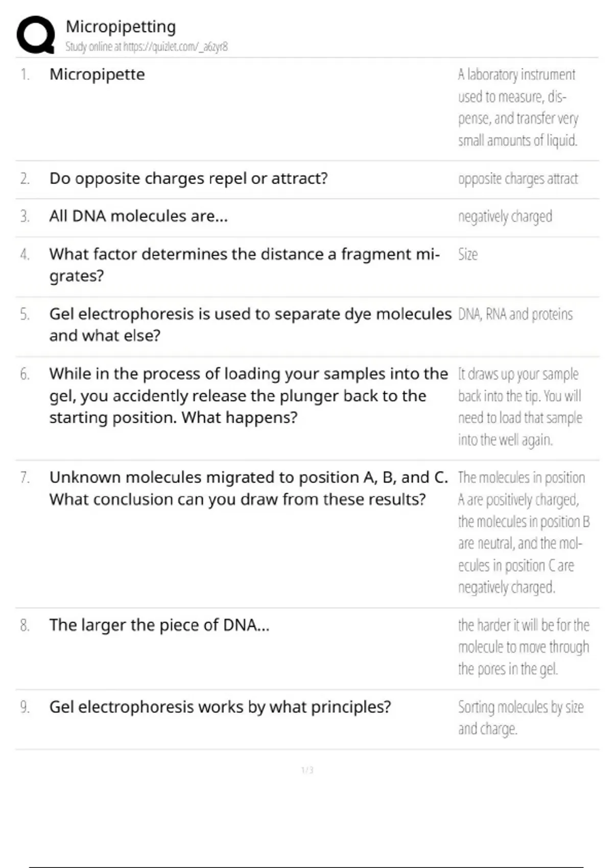Click the Quizlet Q logo

pos(36,35)
